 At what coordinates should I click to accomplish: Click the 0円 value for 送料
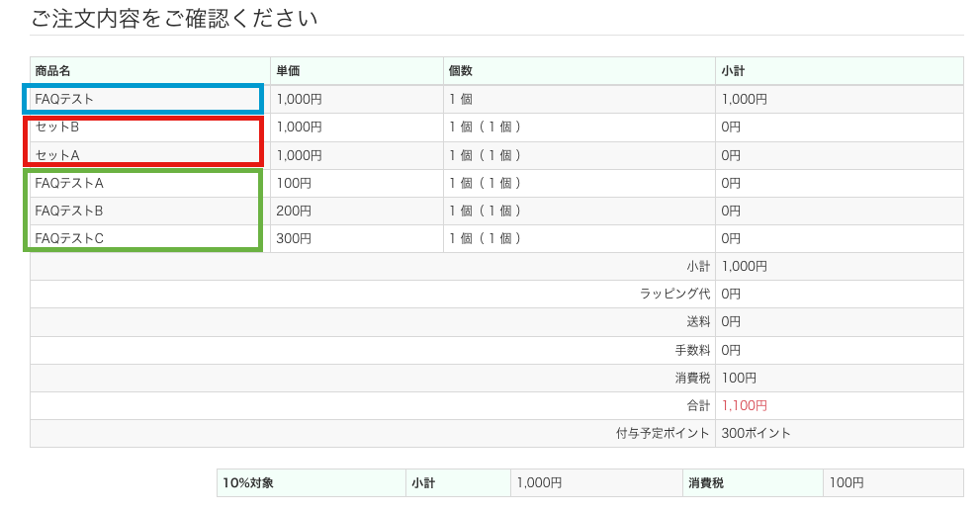(731, 321)
